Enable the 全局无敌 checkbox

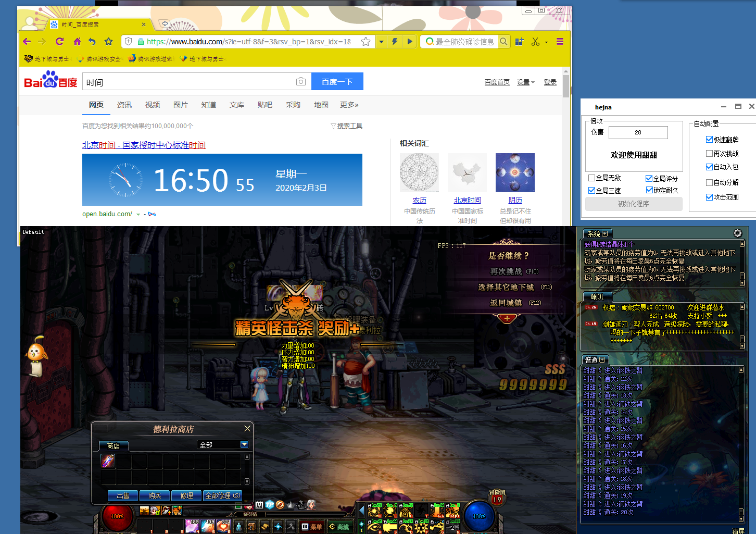[x=591, y=178]
